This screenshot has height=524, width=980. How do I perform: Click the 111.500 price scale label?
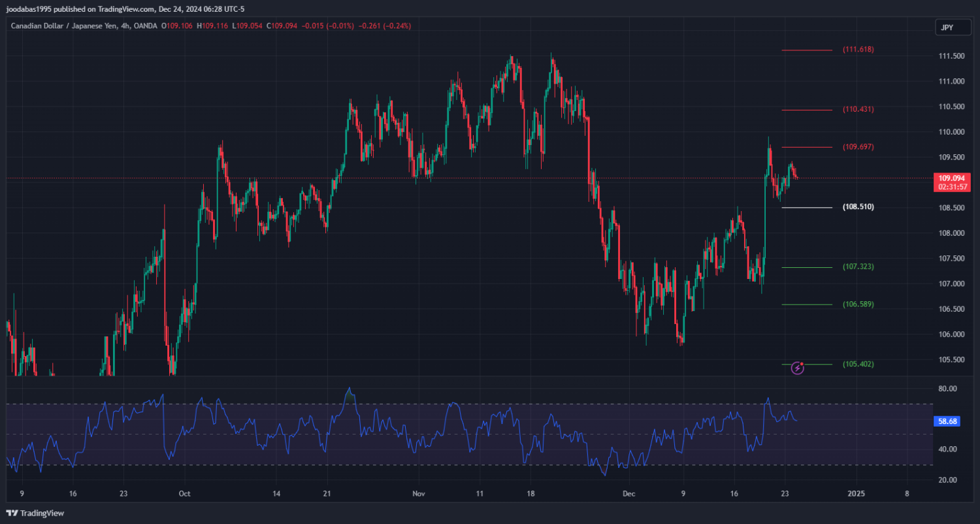951,56
